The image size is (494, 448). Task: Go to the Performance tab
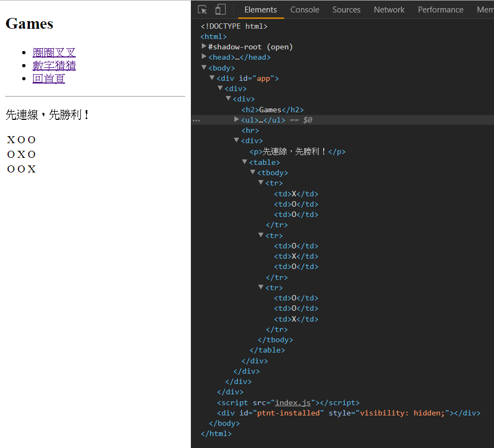(x=440, y=10)
